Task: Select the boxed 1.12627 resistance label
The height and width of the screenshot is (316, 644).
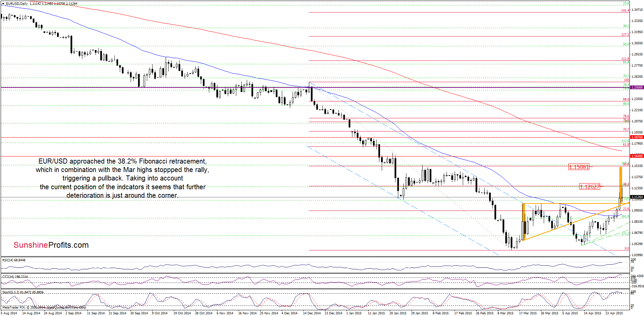Action: (589, 187)
